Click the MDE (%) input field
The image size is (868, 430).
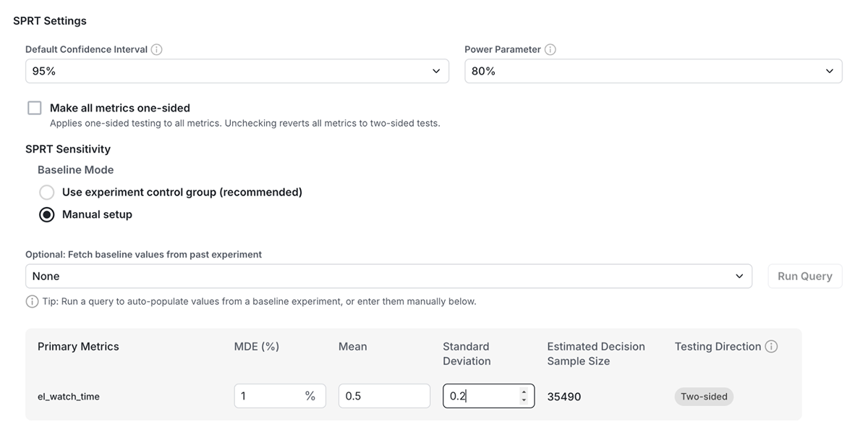[x=280, y=396]
